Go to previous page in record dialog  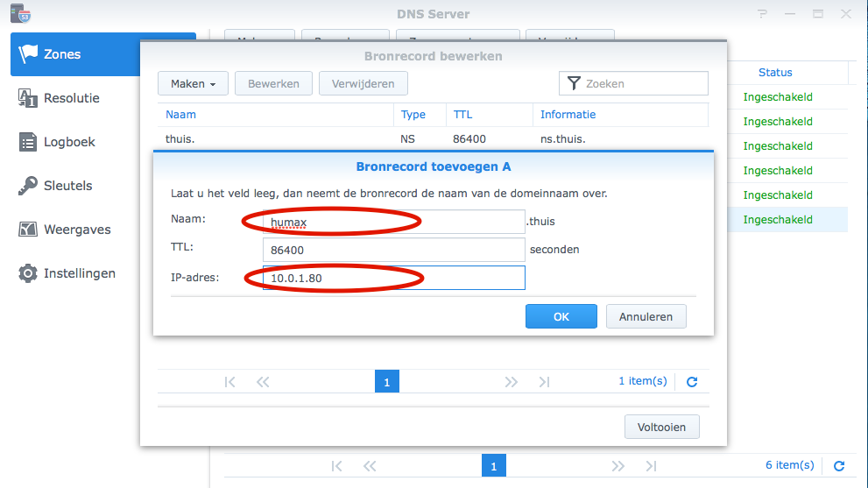click(263, 382)
